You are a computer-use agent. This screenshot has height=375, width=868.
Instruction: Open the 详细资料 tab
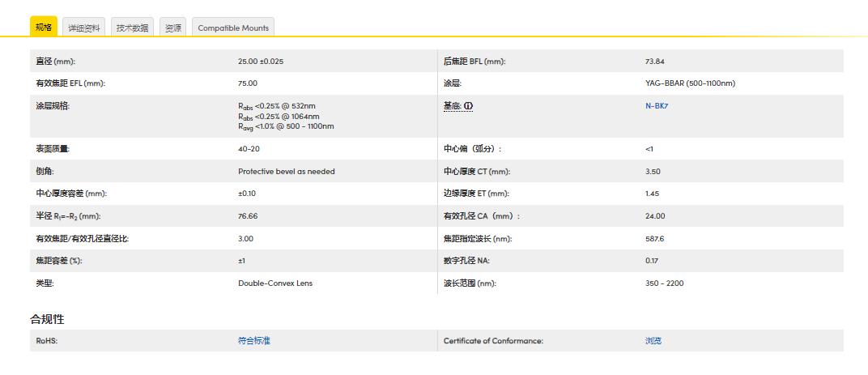point(84,28)
